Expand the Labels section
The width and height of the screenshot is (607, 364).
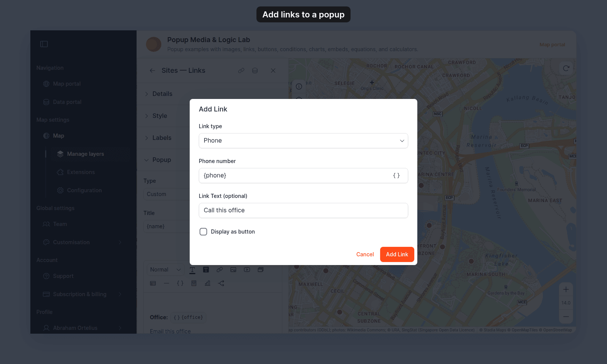point(162,138)
